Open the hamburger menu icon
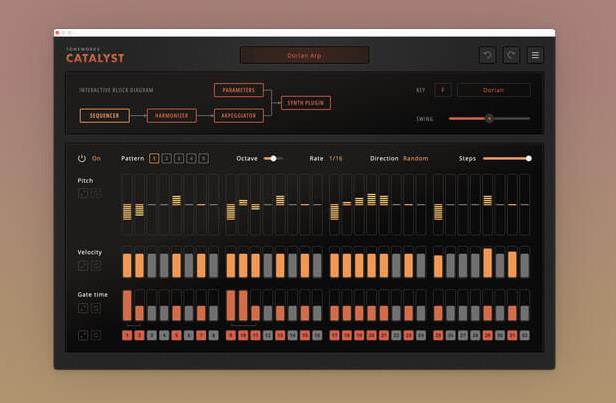This screenshot has width=616, height=403. (x=535, y=55)
